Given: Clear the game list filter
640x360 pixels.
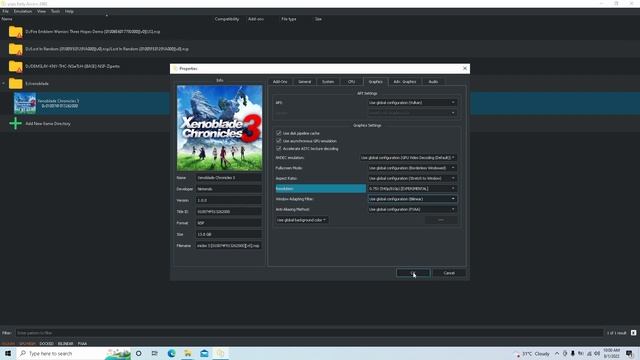Looking at the screenshot, I should pyautogui.click(x=633, y=333).
